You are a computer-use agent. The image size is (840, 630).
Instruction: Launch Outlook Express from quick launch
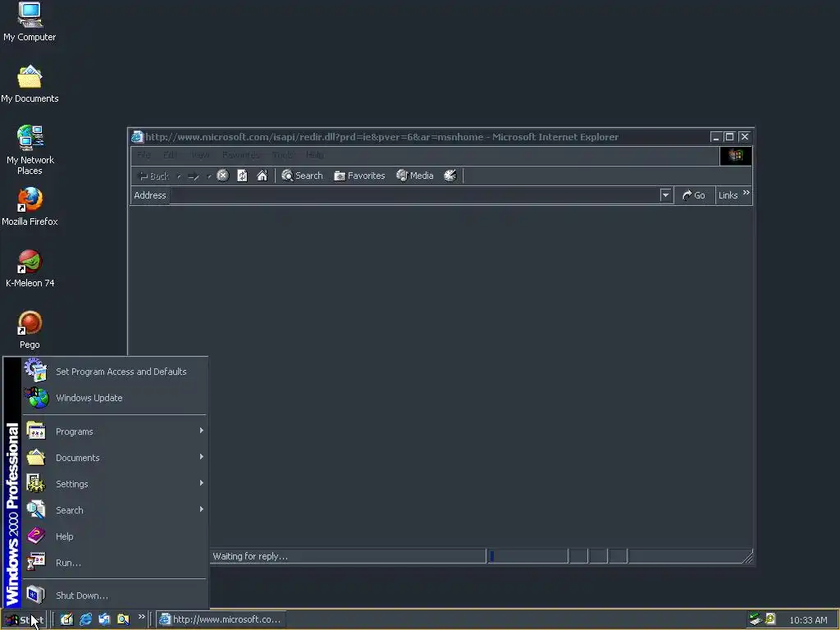pyautogui.click(x=104, y=619)
